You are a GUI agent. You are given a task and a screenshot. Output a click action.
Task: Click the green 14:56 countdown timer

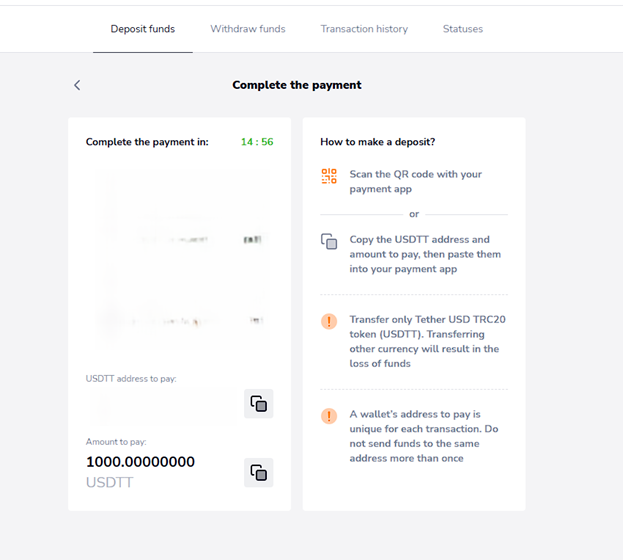click(257, 142)
